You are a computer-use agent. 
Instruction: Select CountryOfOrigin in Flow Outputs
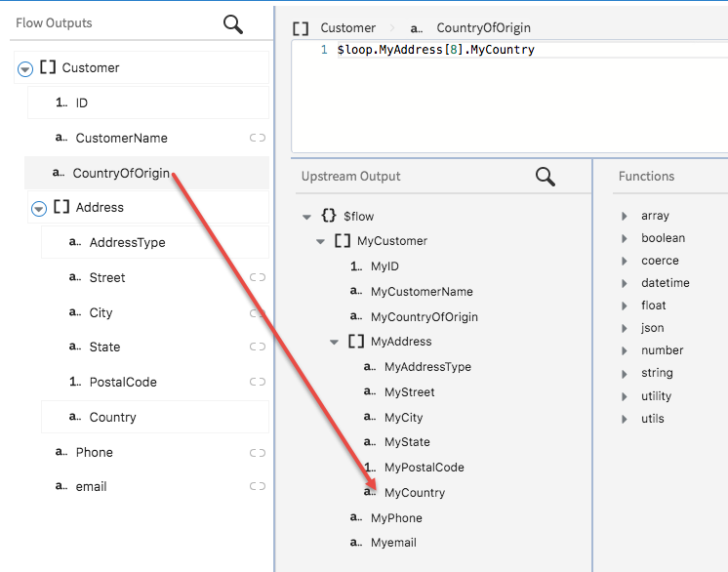point(121,173)
